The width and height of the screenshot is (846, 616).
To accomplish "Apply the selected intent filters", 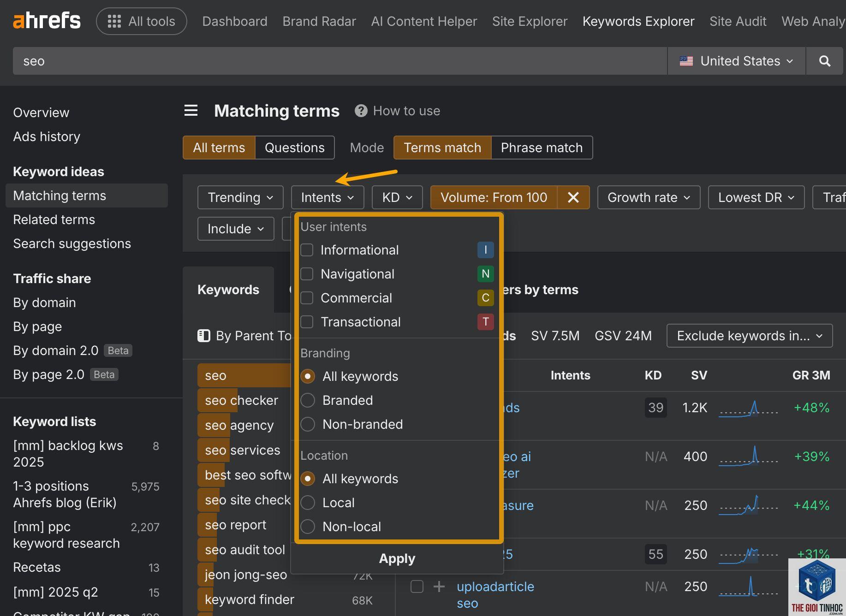I will pyautogui.click(x=397, y=558).
